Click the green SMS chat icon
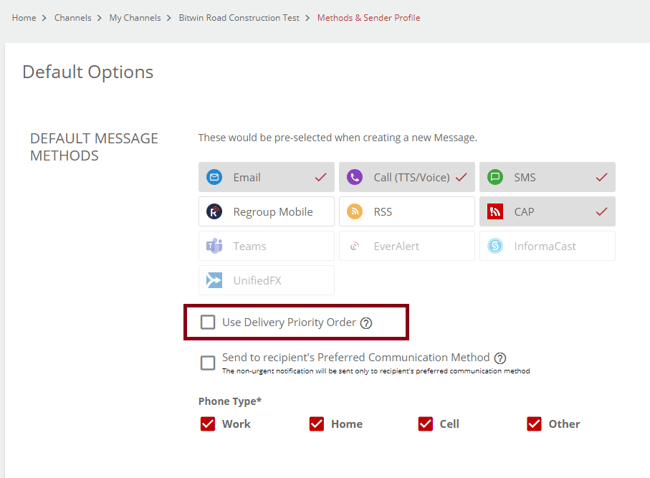The image size is (650, 478). pos(495,177)
